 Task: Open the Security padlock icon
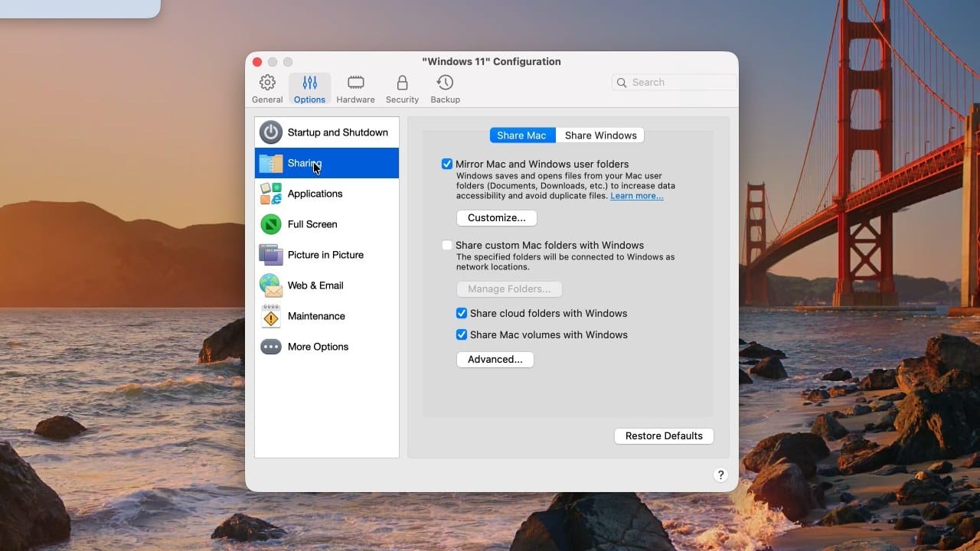click(x=402, y=83)
